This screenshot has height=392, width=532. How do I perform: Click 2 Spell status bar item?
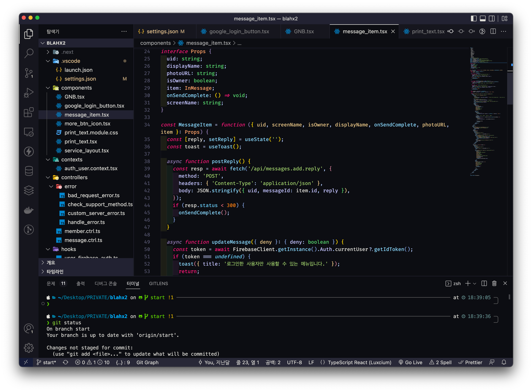pyautogui.click(x=440, y=362)
